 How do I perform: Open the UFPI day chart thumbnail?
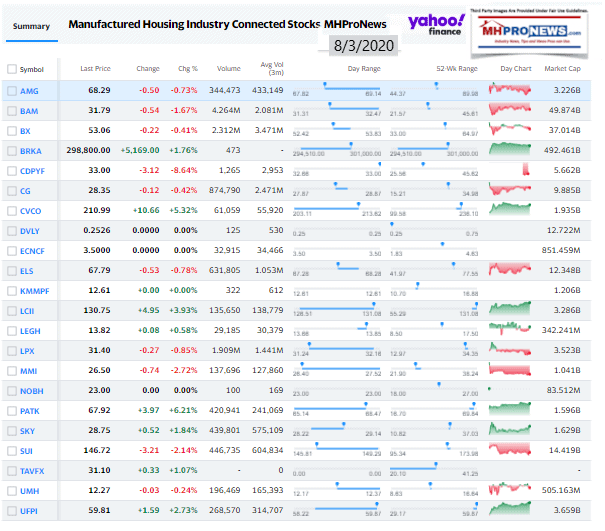point(510,510)
